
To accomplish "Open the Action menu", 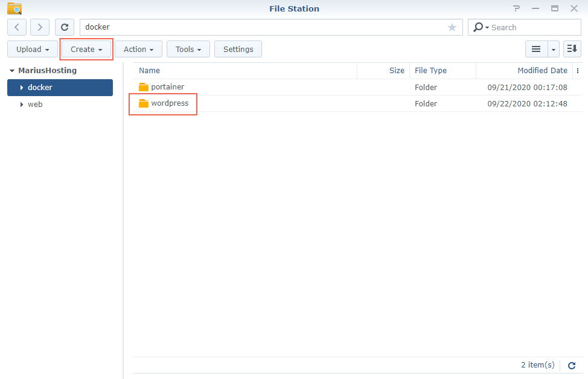I will pos(138,49).
